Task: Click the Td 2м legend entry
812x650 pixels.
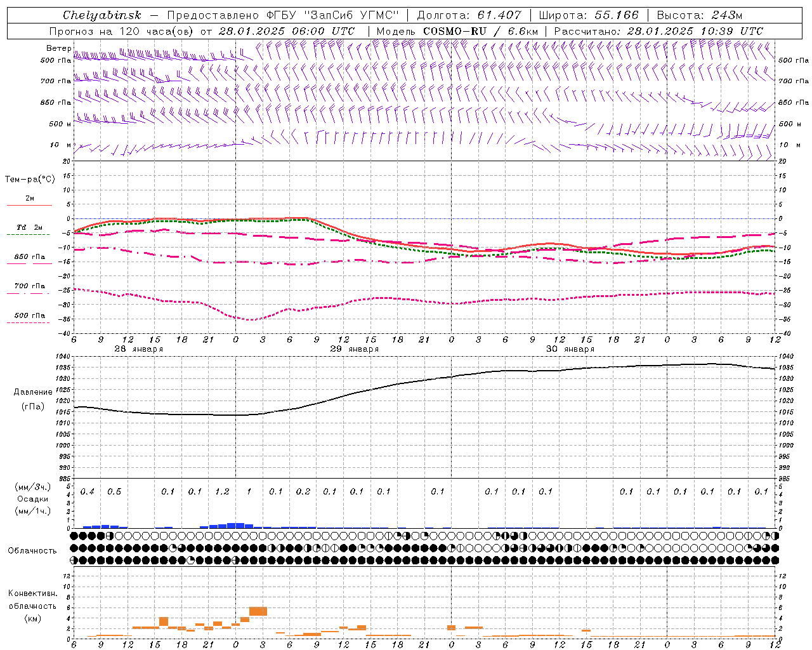Action: (29, 227)
